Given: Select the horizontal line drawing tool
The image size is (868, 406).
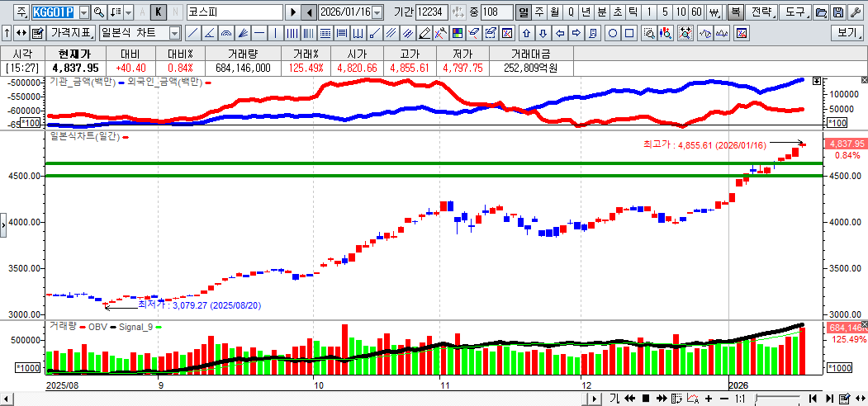Looking at the screenshot, I should (259, 33).
